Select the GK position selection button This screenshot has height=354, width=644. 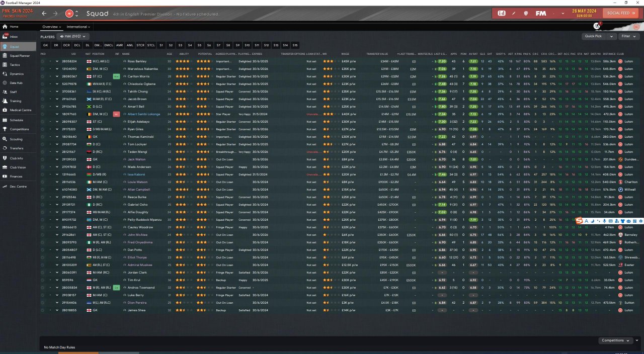pos(45,45)
